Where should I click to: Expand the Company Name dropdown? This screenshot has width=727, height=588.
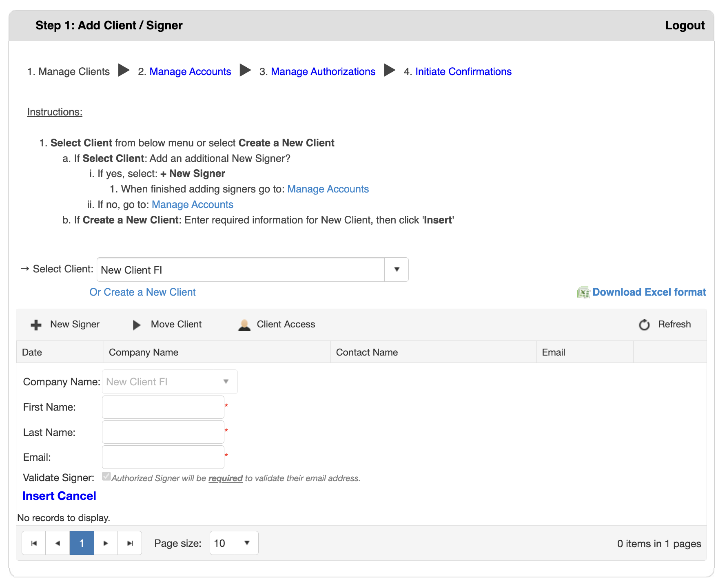tap(226, 382)
